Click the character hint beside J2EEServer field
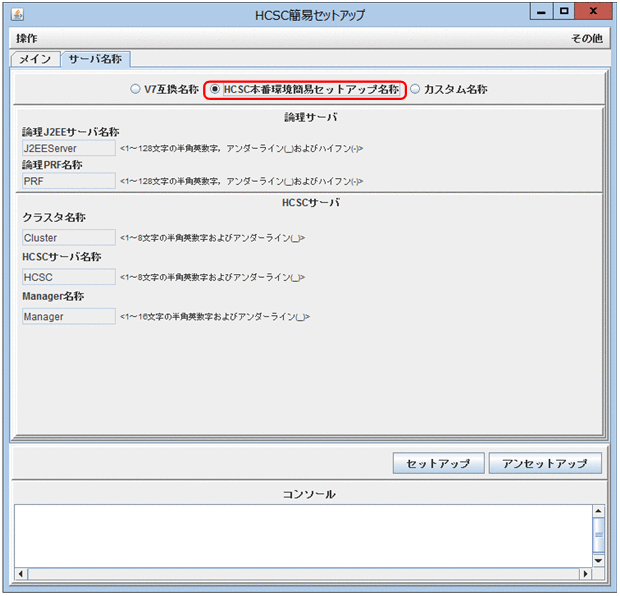Screen dimensions: 620x596 pos(242,148)
